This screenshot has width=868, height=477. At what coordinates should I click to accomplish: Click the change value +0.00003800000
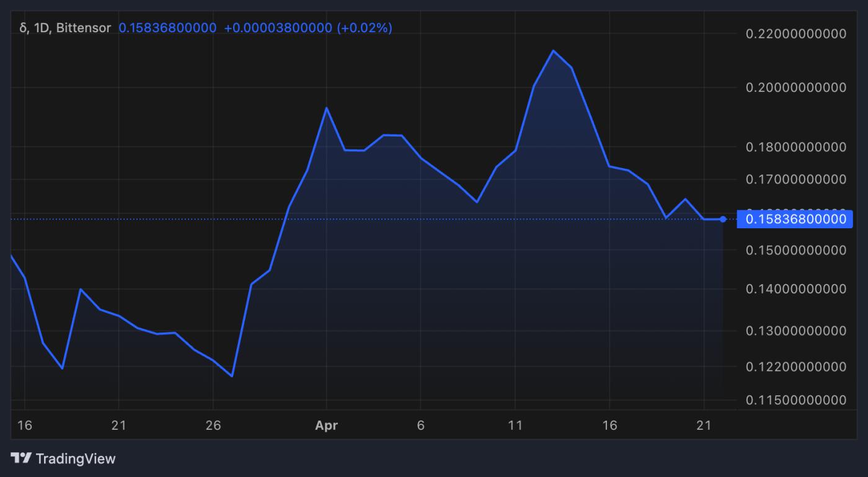pyautogui.click(x=273, y=27)
